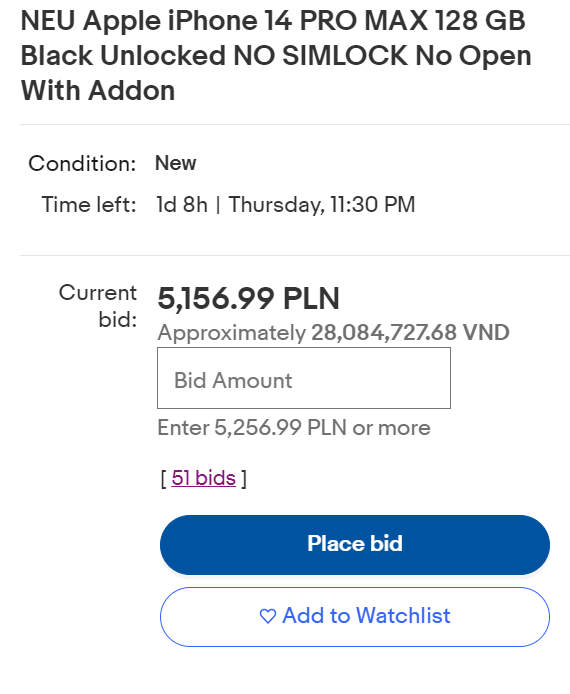The image size is (570, 694).
Task: Click the Enter 5,256.99 PLN or more hint
Action: point(294,428)
